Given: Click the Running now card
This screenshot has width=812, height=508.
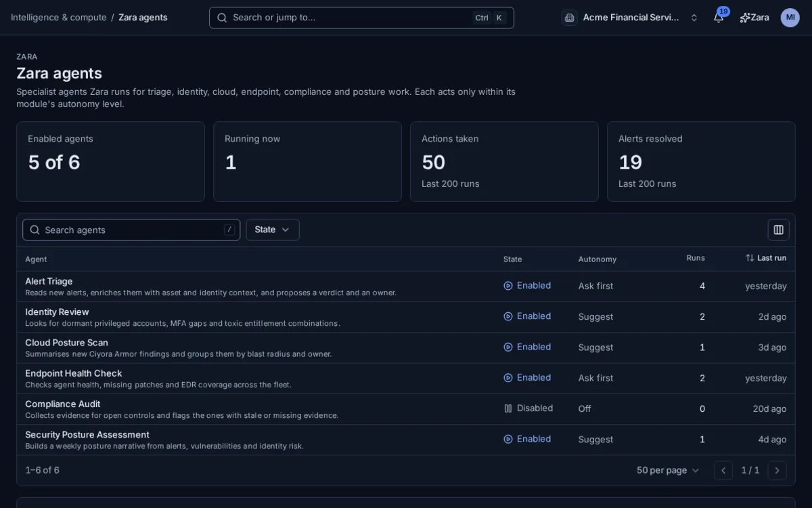Looking at the screenshot, I should coord(307,161).
